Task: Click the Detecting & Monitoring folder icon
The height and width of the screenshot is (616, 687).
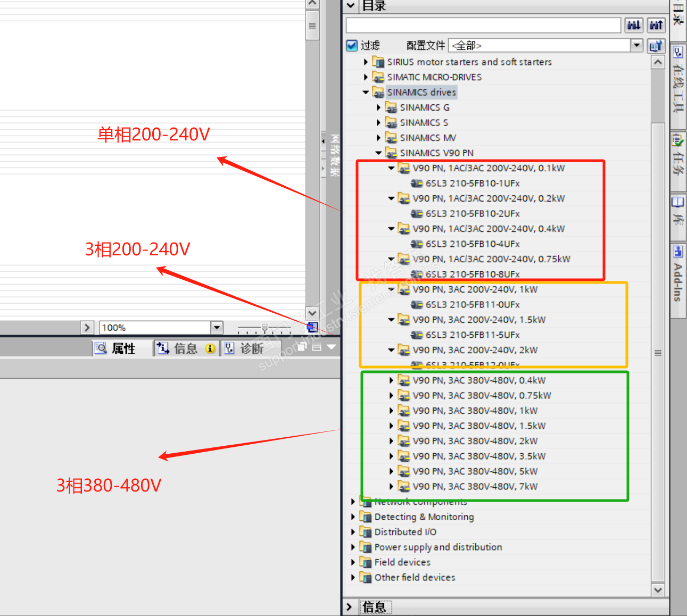Action: [366, 517]
